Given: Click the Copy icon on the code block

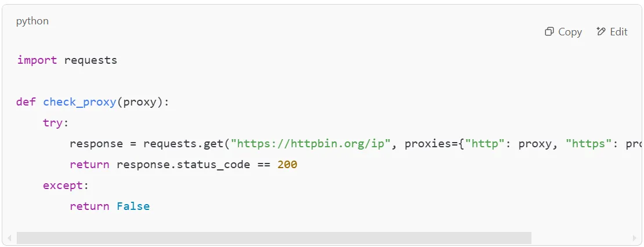Looking at the screenshot, I should (x=549, y=32).
